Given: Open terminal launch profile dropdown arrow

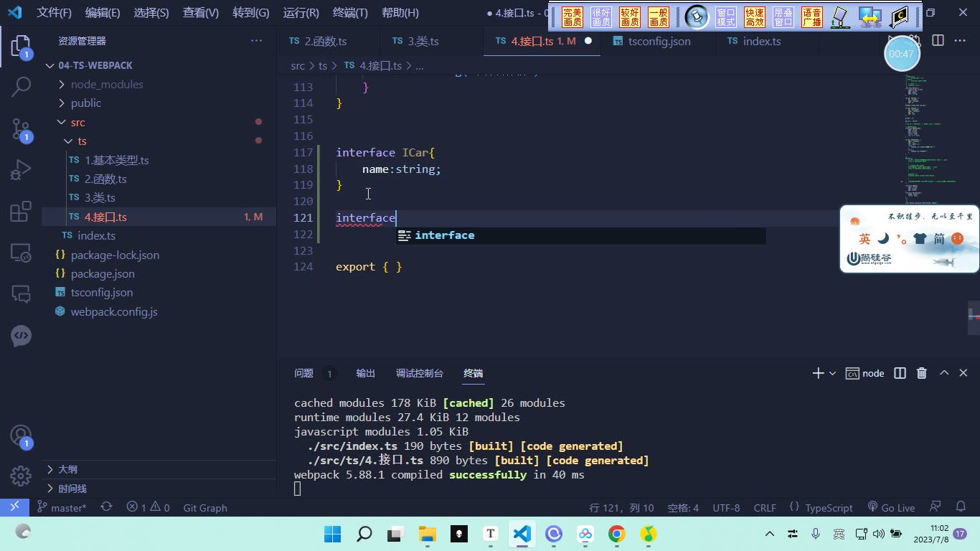Looking at the screenshot, I should pyautogui.click(x=832, y=373).
